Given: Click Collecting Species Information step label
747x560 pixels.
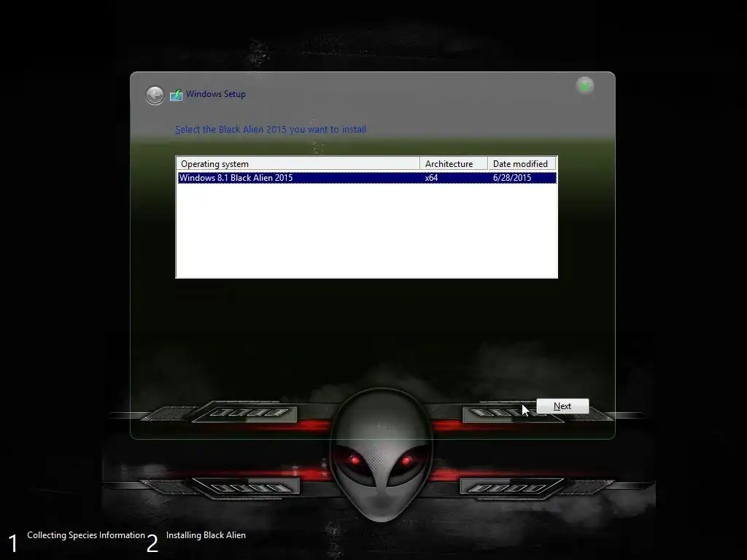Looking at the screenshot, I should click(86, 535).
